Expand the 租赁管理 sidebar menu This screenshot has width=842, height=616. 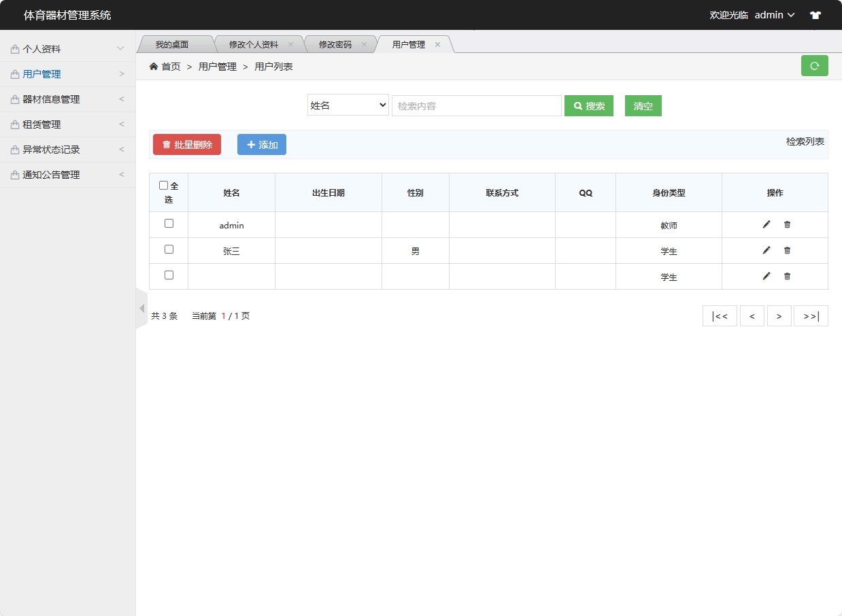coord(67,124)
